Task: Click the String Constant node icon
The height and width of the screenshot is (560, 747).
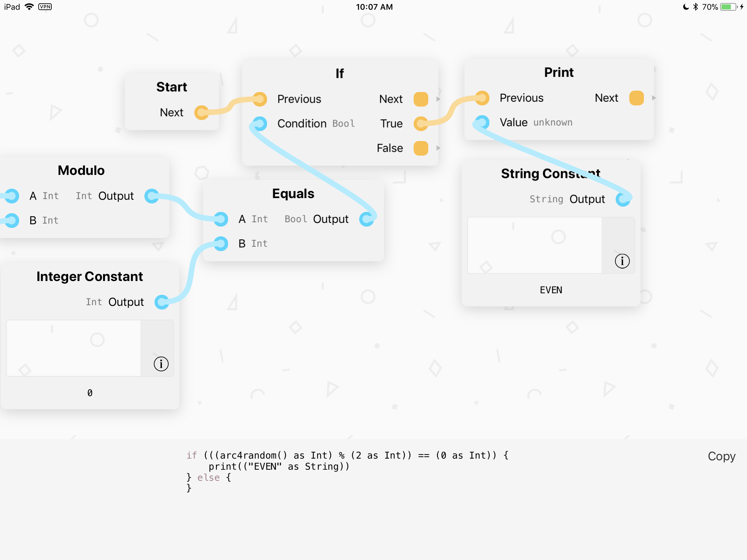Action: [x=622, y=261]
